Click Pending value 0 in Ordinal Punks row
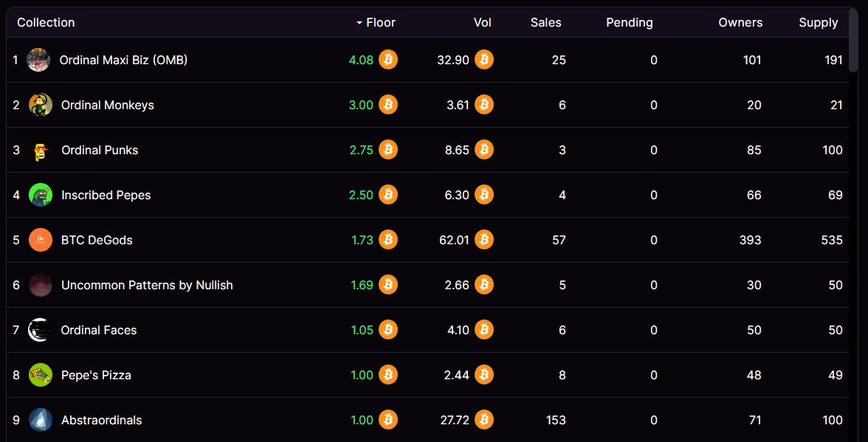Image resolution: width=868 pixels, height=442 pixels. pyautogui.click(x=654, y=150)
